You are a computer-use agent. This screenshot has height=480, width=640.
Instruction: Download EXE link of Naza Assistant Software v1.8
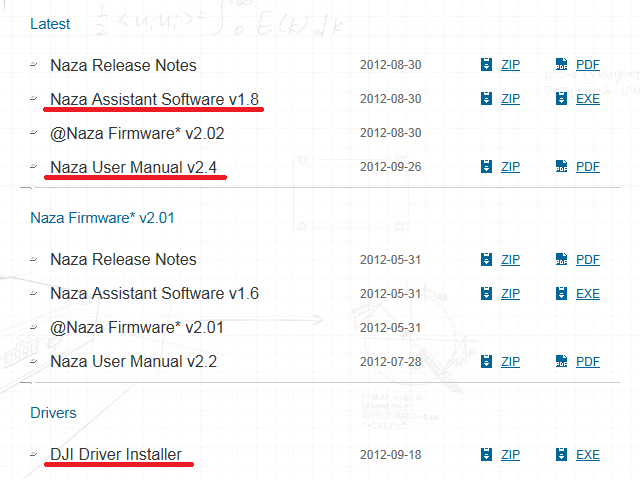(x=588, y=99)
